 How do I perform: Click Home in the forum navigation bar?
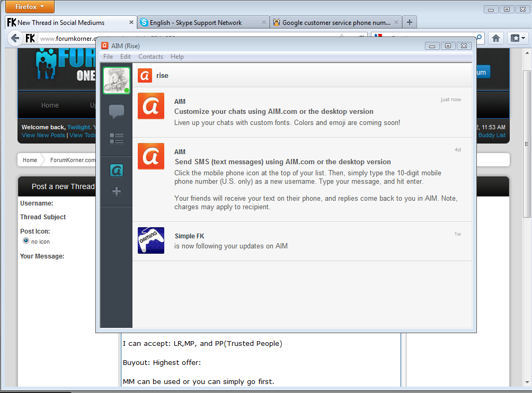pos(50,105)
